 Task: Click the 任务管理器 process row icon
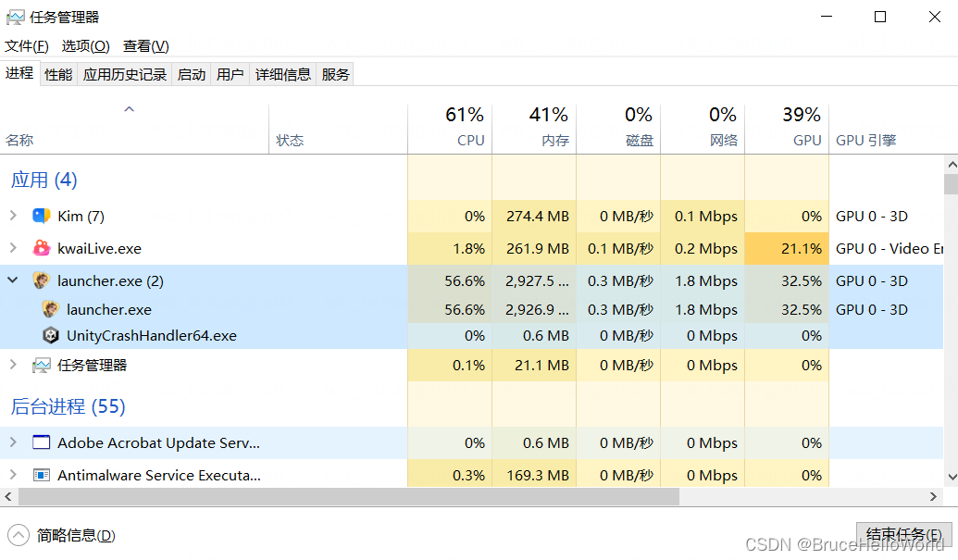coord(42,366)
